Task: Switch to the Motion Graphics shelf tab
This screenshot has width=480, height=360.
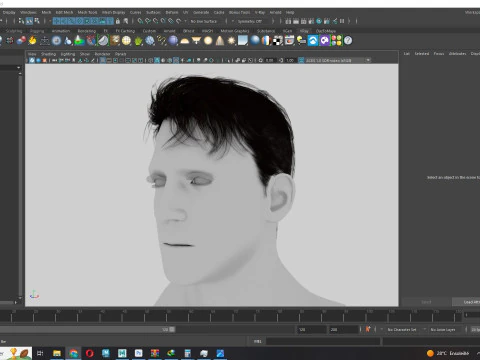Action: pyautogui.click(x=235, y=31)
